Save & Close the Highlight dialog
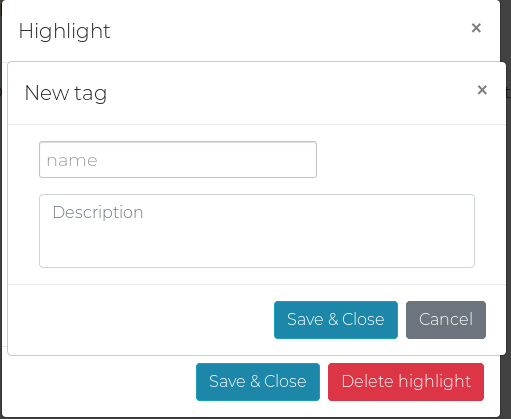This screenshot has width=511, height=419. [x=258, y=382]
